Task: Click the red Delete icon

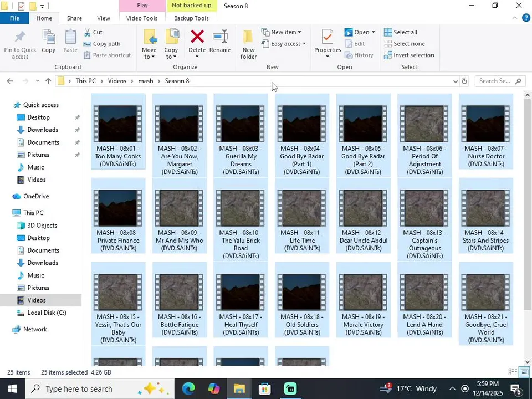Action: pyautogui.click(x=197, y=37)
